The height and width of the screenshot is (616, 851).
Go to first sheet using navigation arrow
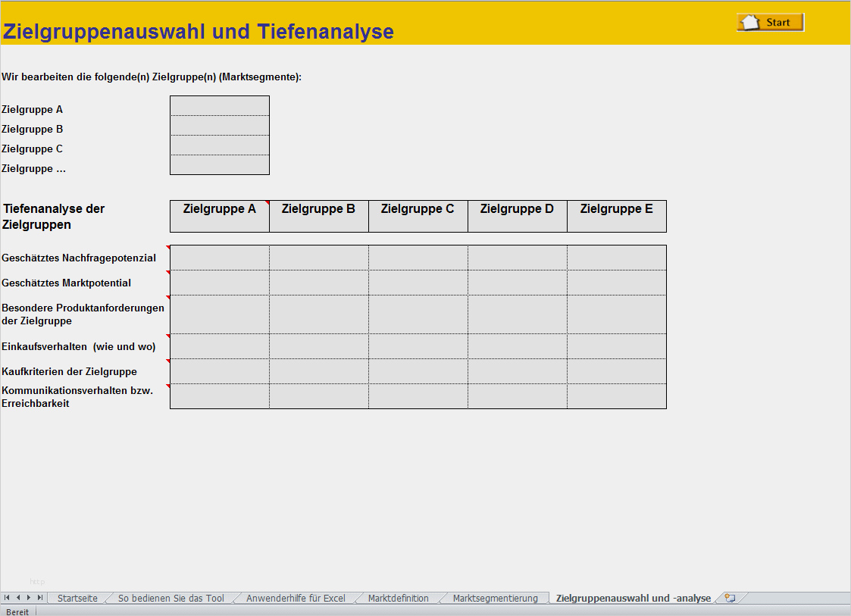click(x=7, y=598)
